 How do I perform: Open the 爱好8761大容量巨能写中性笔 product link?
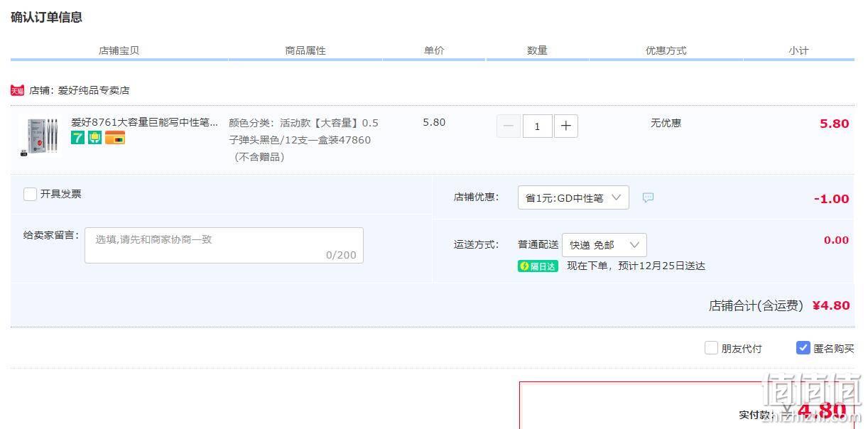(x=145, y=122)
